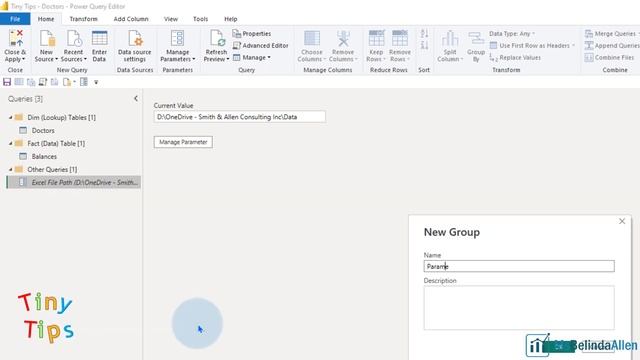Click the Manage Parameters icon
Viewport: 640px width, 360px height.
[177, 39]
